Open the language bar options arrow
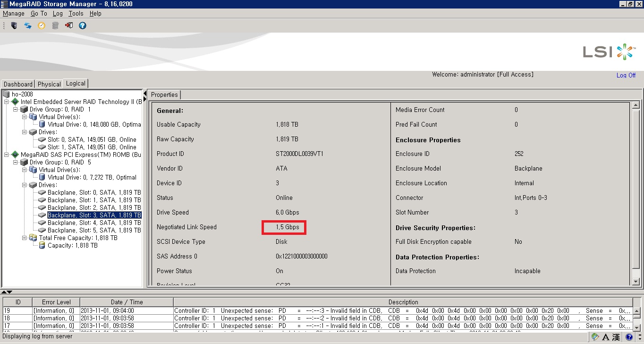The image size is (644, 344). pos(639,339)
